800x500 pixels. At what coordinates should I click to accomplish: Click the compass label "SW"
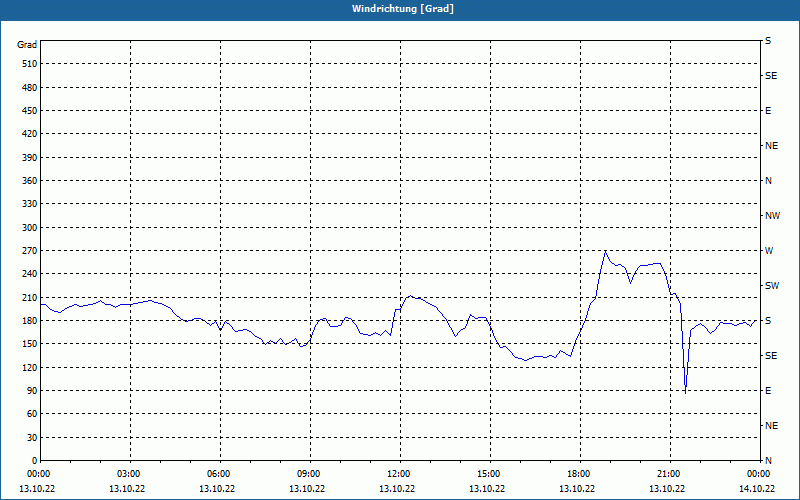[x=772, y=286]
